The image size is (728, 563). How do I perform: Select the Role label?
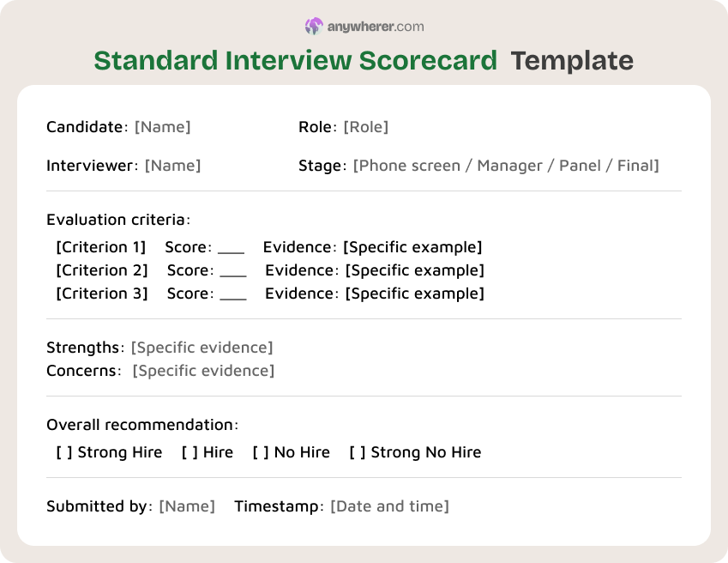(x=317, y=127)
